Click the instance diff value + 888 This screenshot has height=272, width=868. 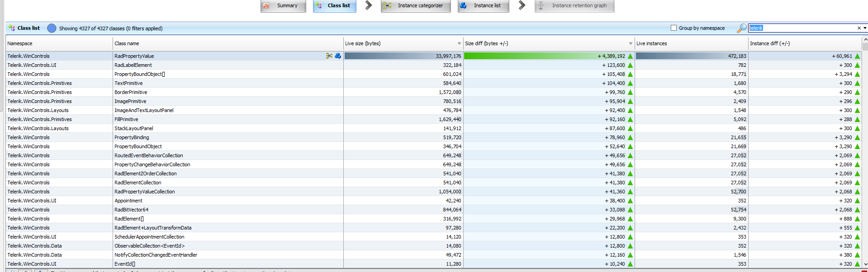844,219
